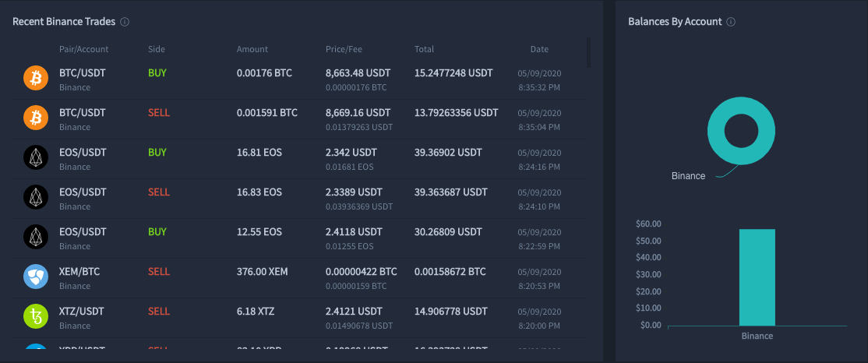Click the EOS icon for the 16.81 EOS trade
Image resolution: width=868 pixels, height=363 pixels.
pyautogui.click(x=36, y=159)
